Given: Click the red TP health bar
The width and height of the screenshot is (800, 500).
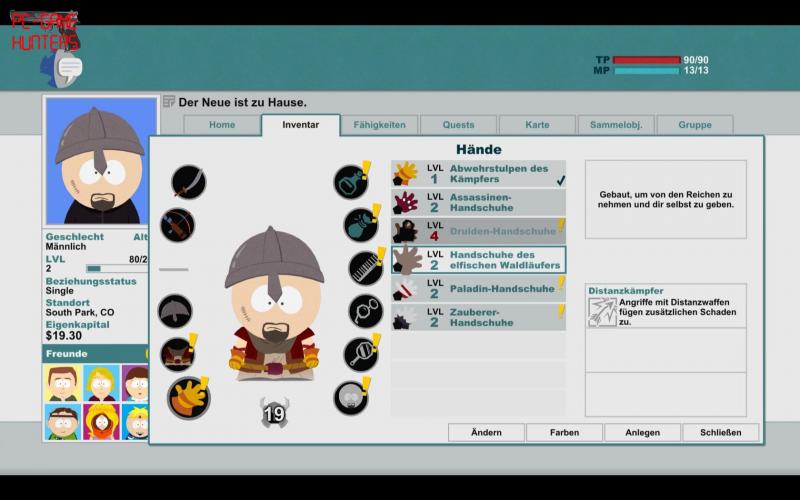Looking at the screenshot, I should 646,60.
